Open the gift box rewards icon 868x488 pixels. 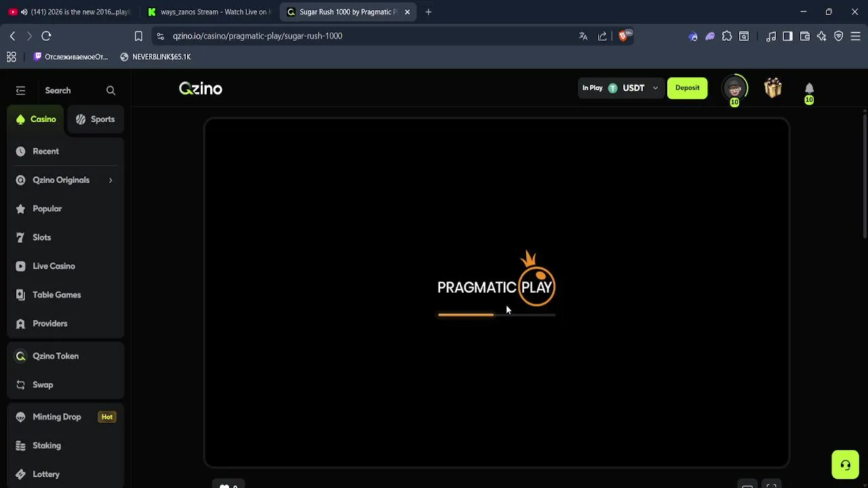[x=773, y=88]
